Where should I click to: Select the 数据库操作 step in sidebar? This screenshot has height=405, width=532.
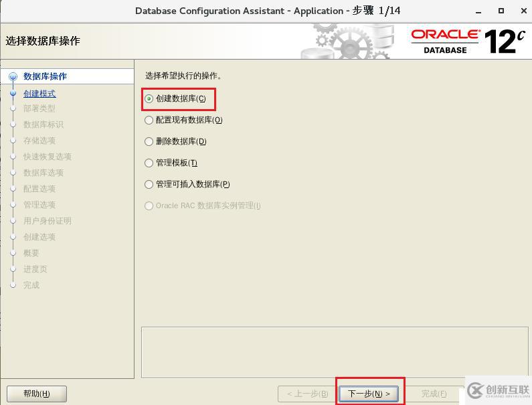point(45,76)
